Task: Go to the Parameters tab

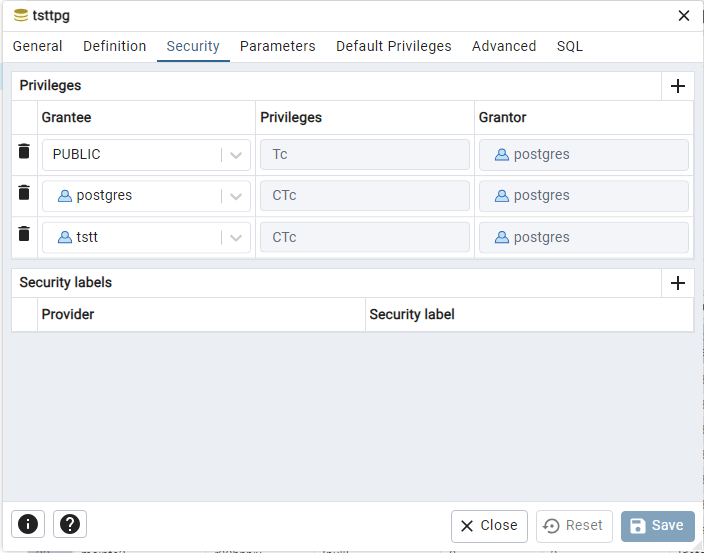Action: (x=277, y=46)
